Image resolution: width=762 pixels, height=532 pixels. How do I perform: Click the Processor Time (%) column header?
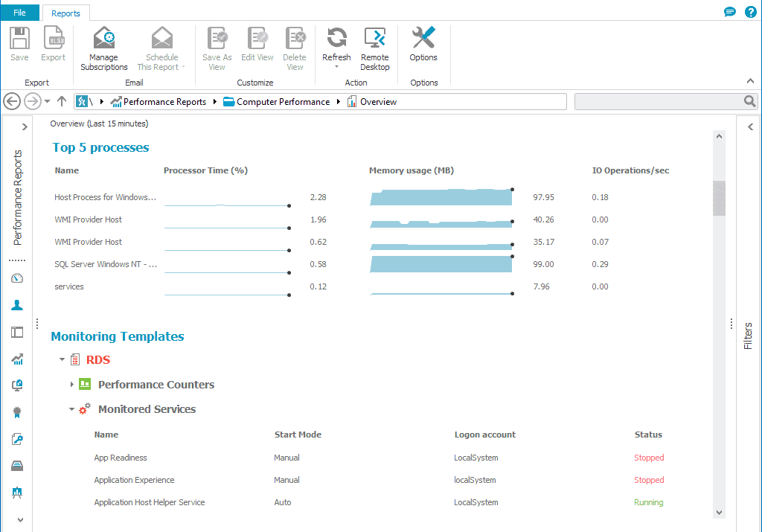[x=205, y=170]
